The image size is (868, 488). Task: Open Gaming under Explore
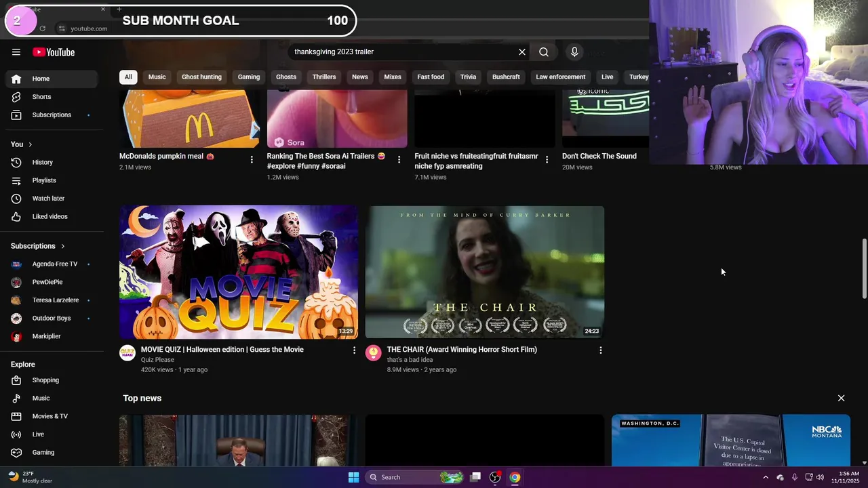(x=52, y=452)
